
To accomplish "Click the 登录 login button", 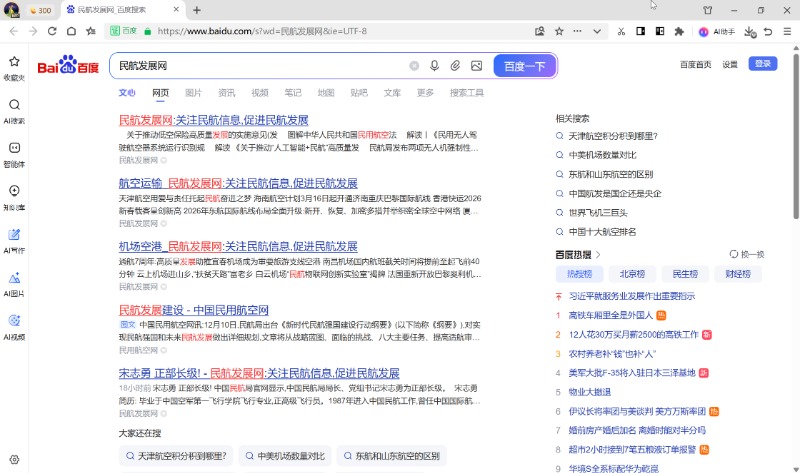I will click(764, 64).
